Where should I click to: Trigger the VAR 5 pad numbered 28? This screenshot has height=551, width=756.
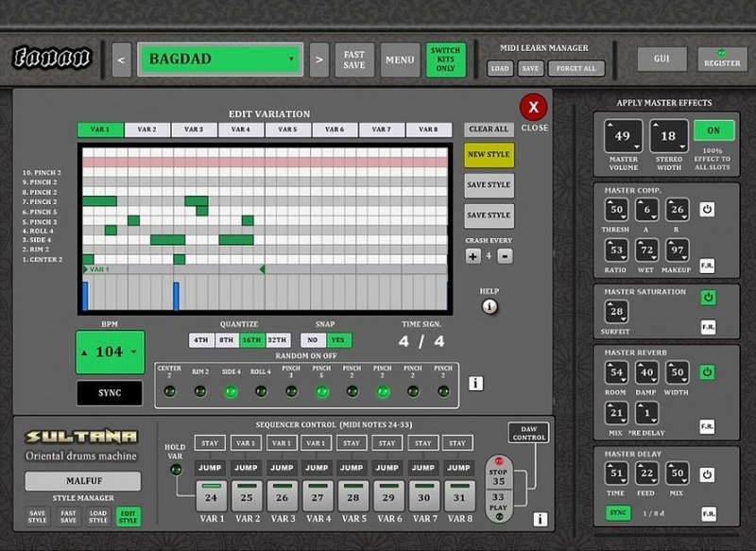352,495
